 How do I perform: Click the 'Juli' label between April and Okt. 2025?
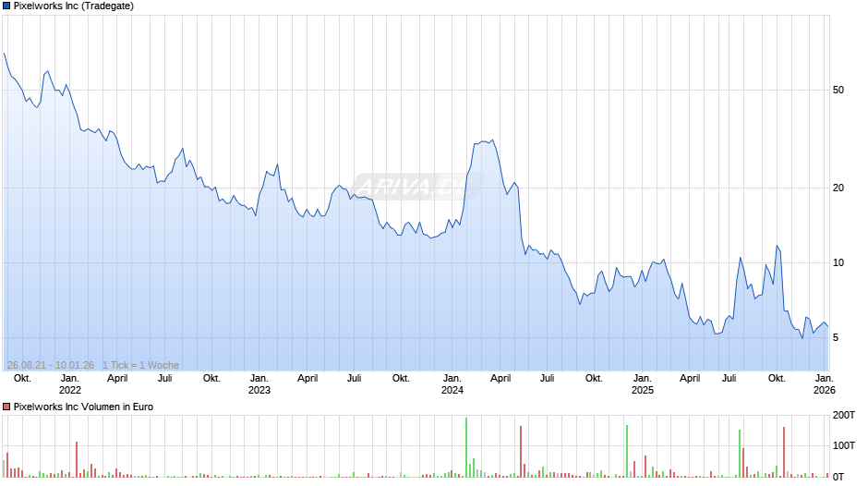coord(729,379)
